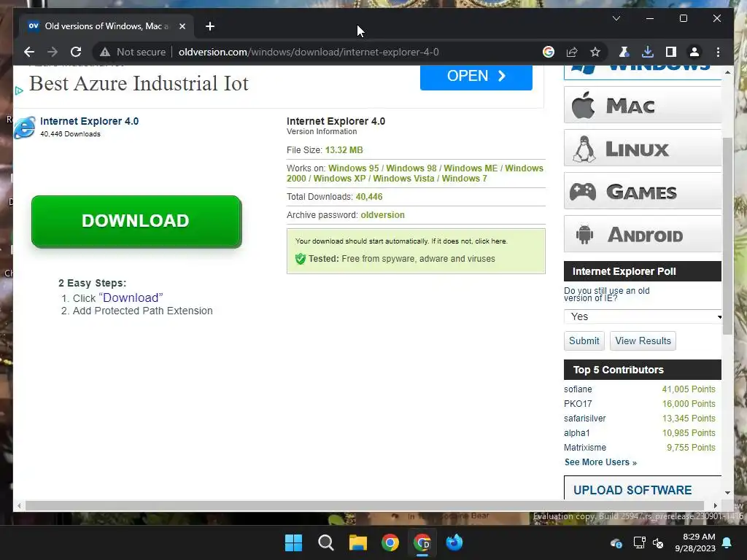
Task: Click 13.32 MB file size text
Action: point(344,150)
